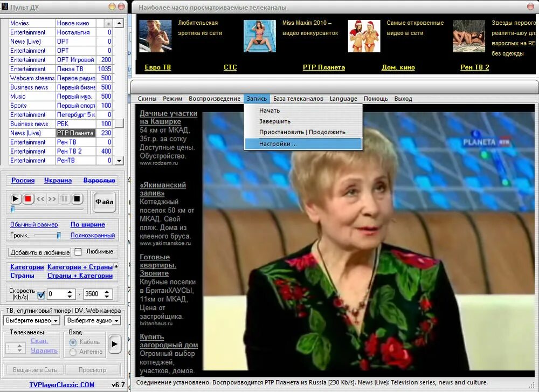Open the TVPlayerClassic.COM link
539x392 pixels.
(62, 385)
